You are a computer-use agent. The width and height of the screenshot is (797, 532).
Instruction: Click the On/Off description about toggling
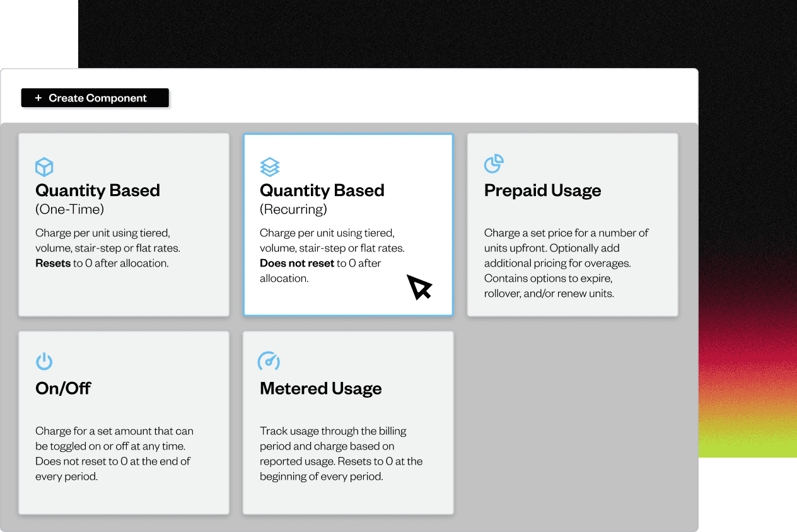[114, 454]
